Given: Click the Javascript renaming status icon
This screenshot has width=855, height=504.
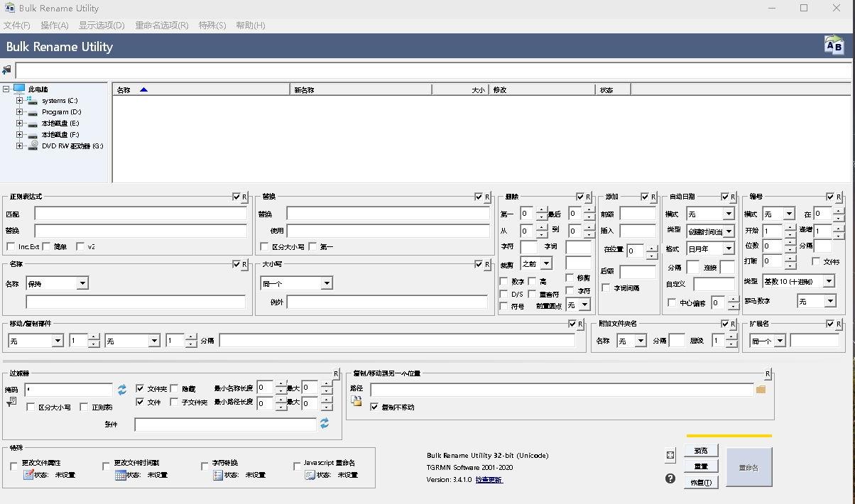Looking at the screenshot, I should 310,475.
